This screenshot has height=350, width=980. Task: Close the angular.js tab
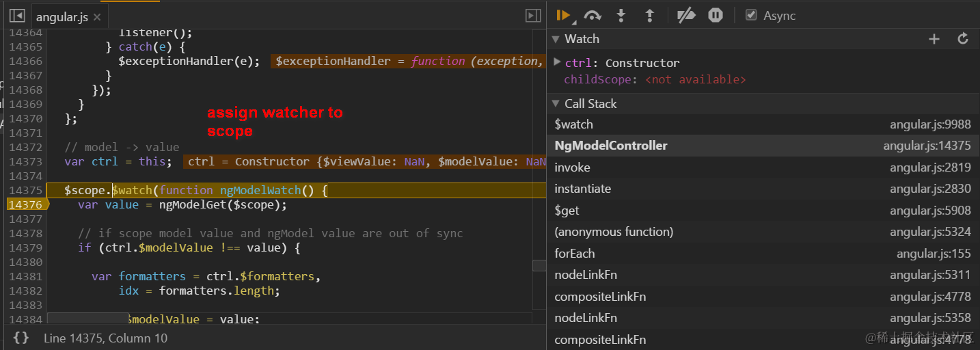[x=97, y=17]
